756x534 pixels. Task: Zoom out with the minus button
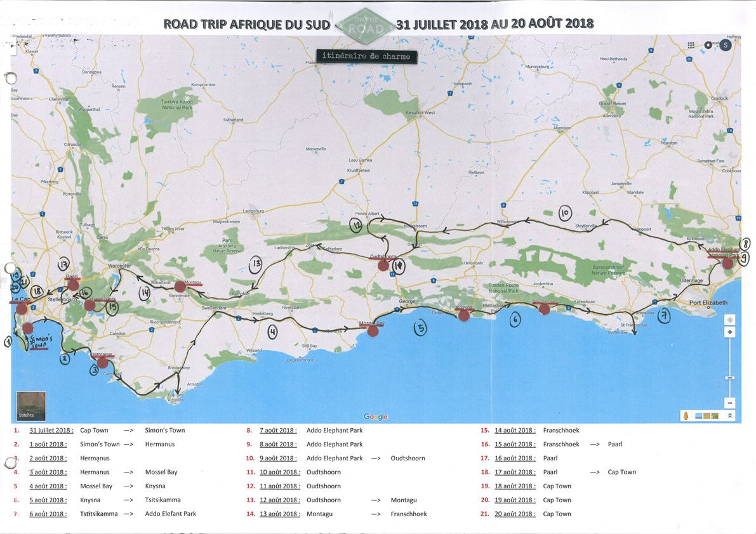(x=730, y=403)
